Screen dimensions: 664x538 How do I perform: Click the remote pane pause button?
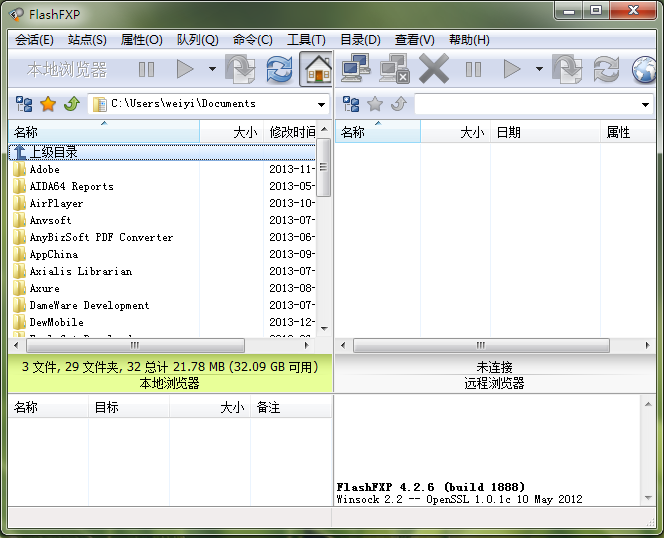tap(473, 69)
